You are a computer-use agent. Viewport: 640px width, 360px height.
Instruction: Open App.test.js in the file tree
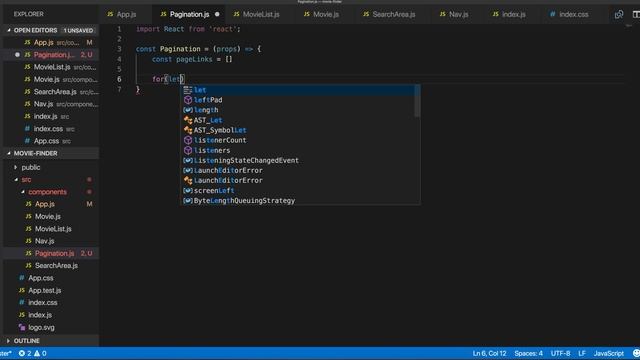point(51,290)
